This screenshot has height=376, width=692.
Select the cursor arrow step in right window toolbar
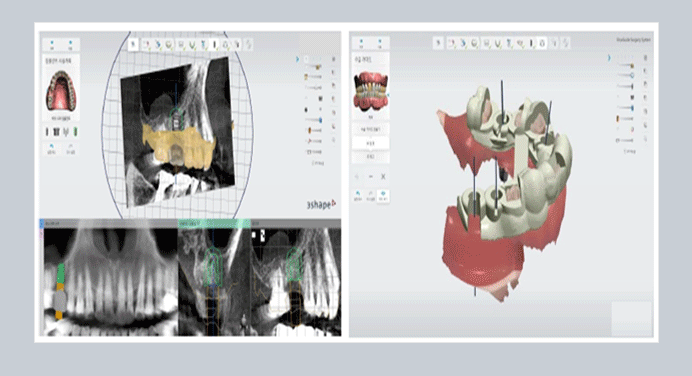[438, 43]
